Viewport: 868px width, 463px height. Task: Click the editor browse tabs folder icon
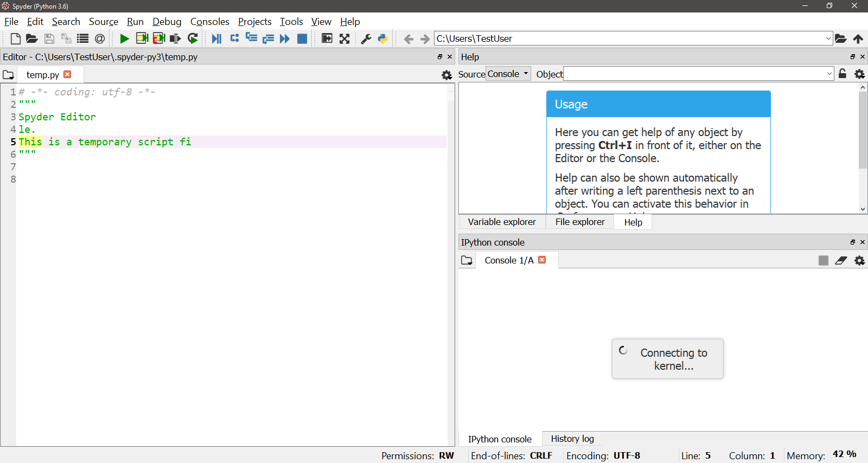coord(8,75)
